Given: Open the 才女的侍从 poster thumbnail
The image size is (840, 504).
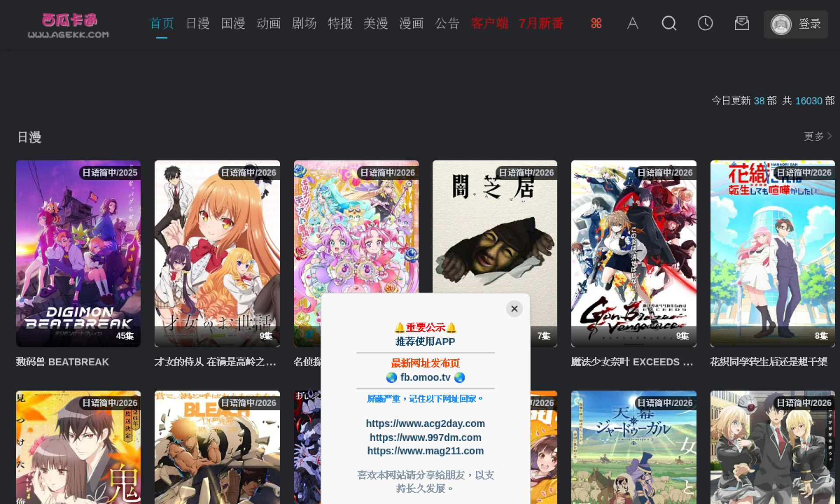Looking at the screenshot, I should [217, 254].
